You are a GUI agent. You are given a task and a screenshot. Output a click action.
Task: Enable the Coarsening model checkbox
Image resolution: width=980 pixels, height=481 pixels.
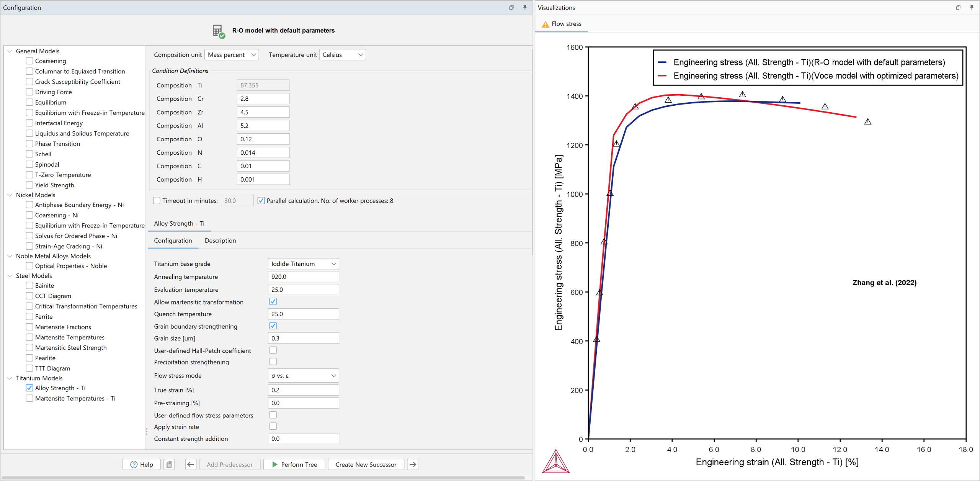click(29, 61)
